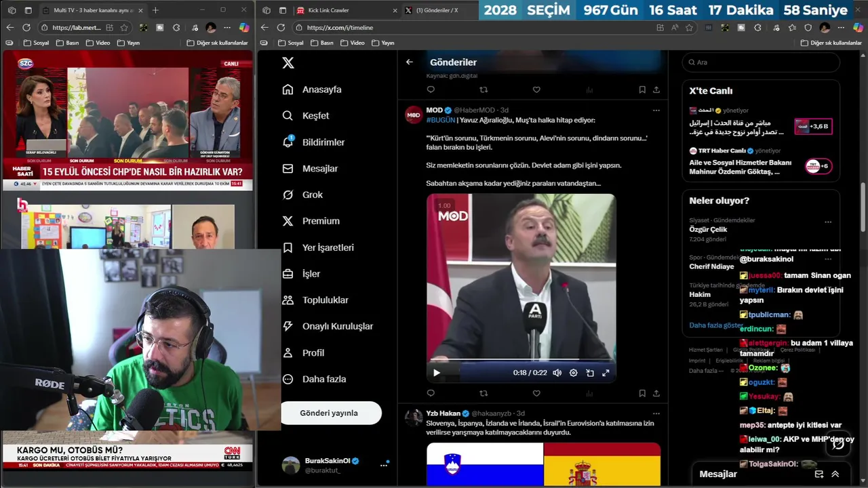Open Grok floating button
This screenshot has height=488, width=868.
coord(838,444)
